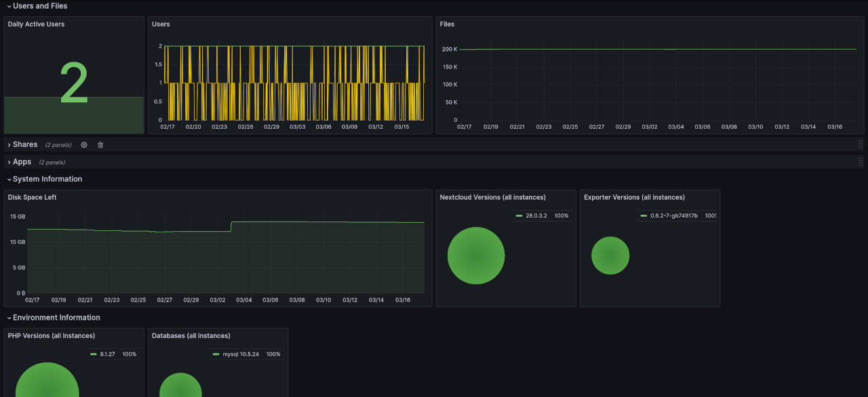Toggle the mysql 10.5.24 legend series
Viewport: 868px width, 397px height.
point(242,354)
